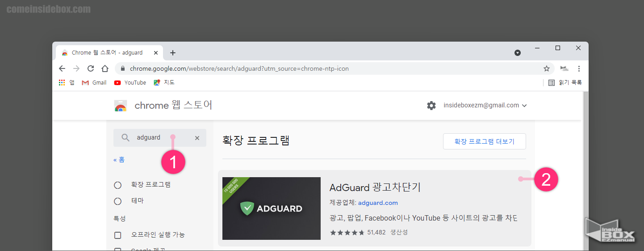
Task: Go back to the previous page
Action: 62,68
